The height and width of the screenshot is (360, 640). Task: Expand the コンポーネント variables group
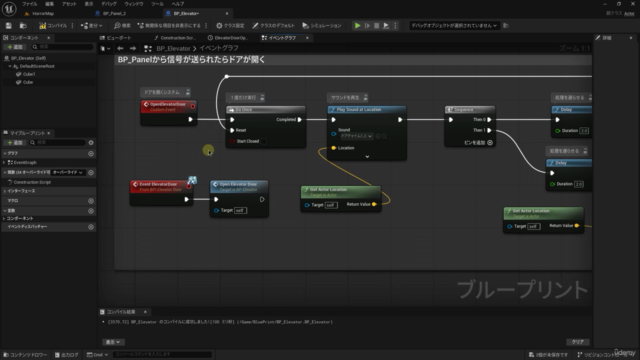point(4,218)
